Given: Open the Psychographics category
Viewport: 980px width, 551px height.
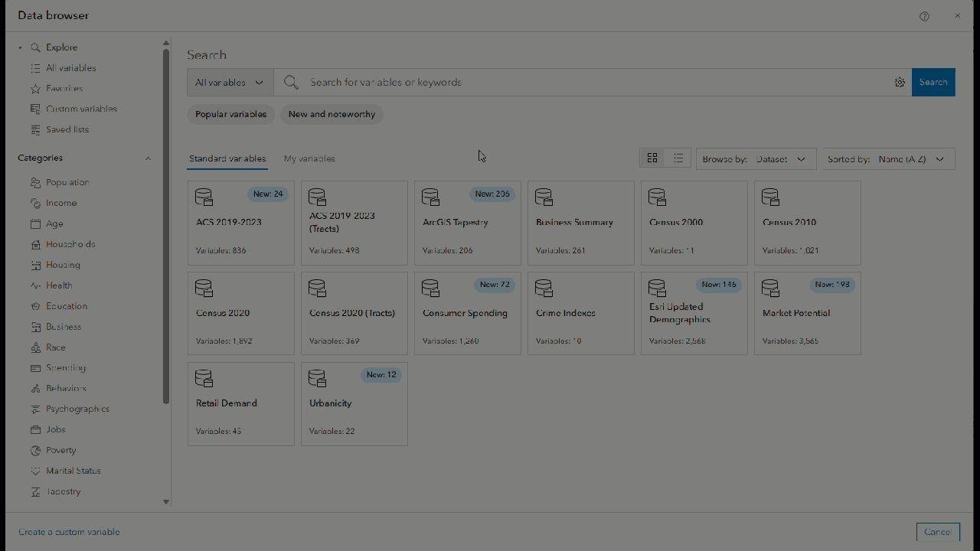Looking at the screenshot, I should pos(77,409).
